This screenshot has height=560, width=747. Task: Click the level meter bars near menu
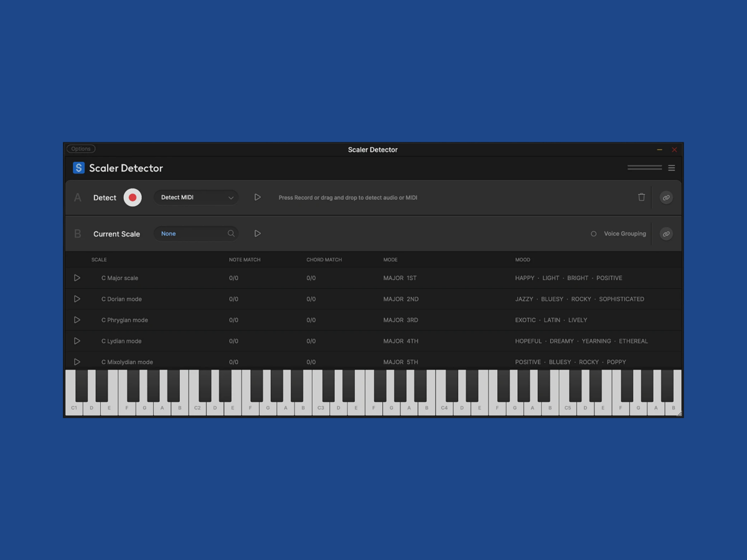(x=645, y=167)
